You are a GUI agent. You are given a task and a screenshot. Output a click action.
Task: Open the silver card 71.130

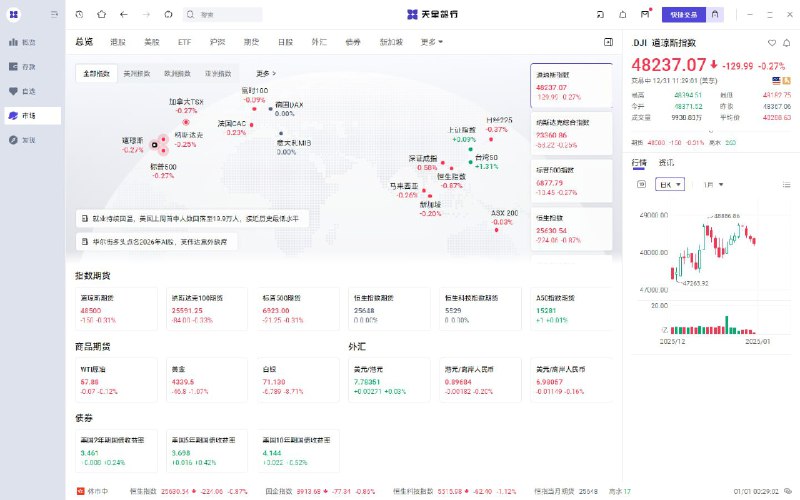[298, 380]
